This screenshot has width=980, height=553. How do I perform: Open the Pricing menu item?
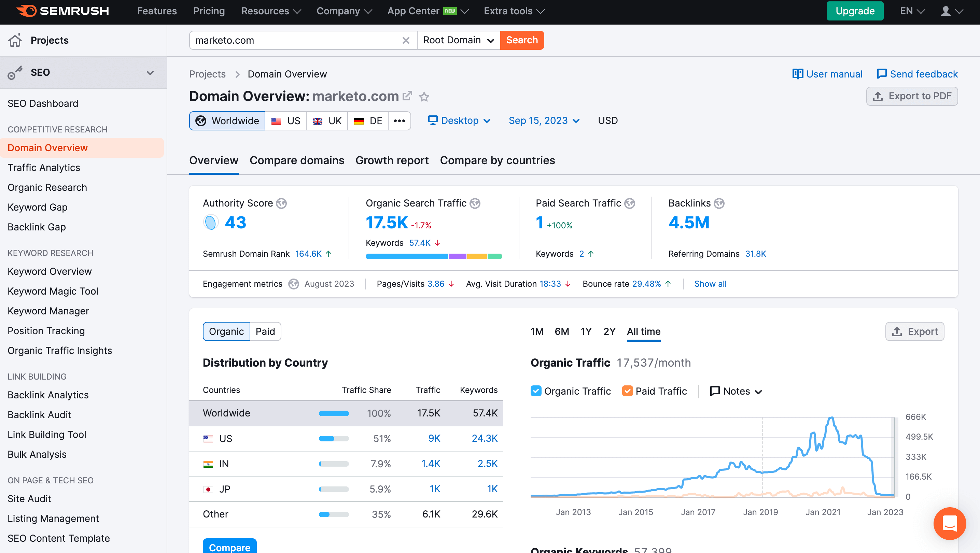point(209,11)
